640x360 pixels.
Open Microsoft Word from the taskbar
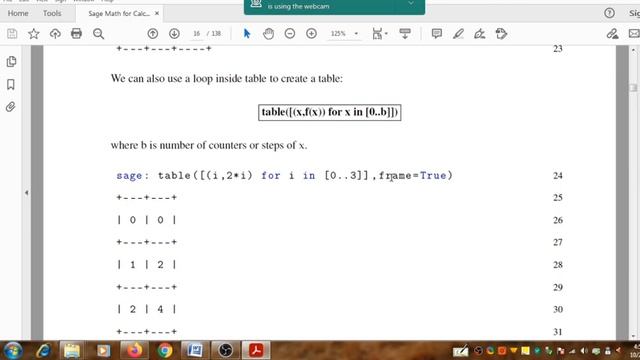[195, 351]
